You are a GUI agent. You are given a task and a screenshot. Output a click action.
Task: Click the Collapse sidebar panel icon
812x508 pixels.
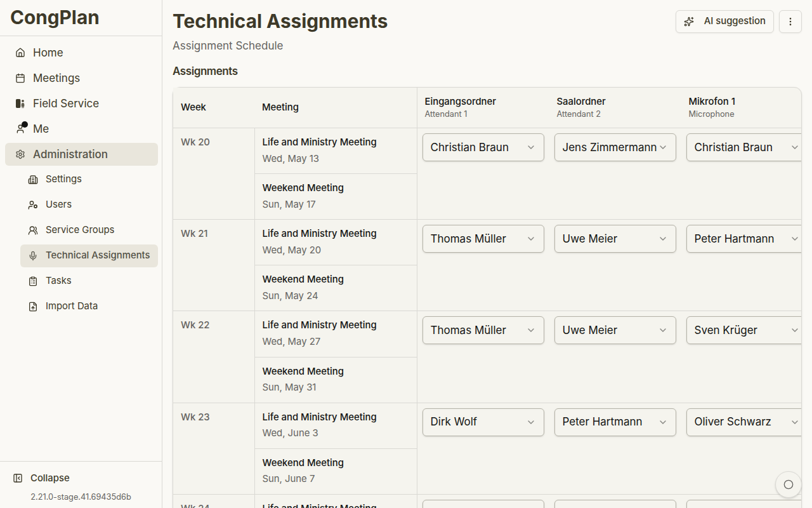click(x=18, y=478)
